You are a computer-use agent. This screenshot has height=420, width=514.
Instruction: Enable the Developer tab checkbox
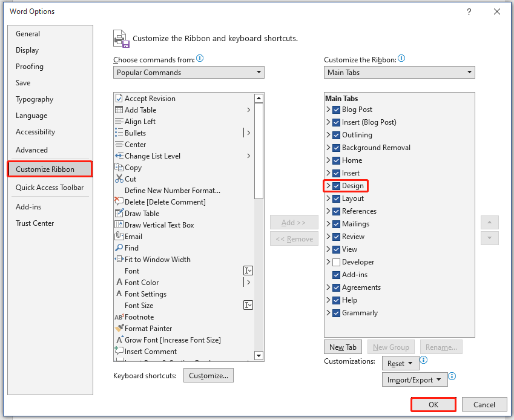[336, 261]
